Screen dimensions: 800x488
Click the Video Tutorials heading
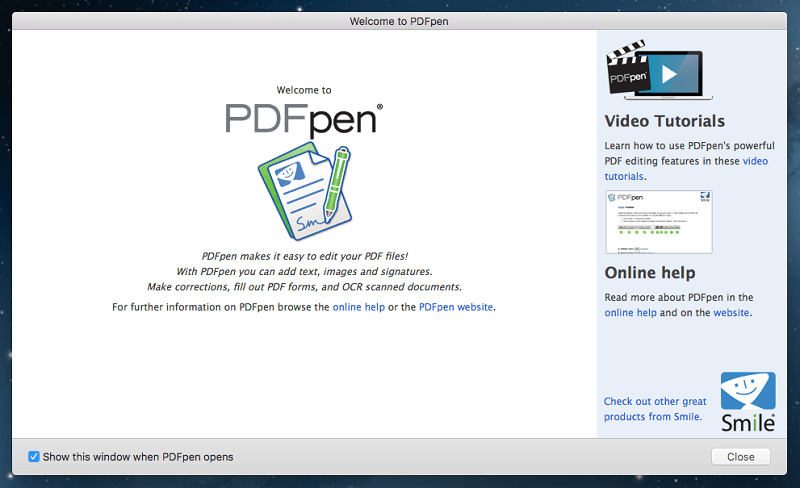(665, 121)
